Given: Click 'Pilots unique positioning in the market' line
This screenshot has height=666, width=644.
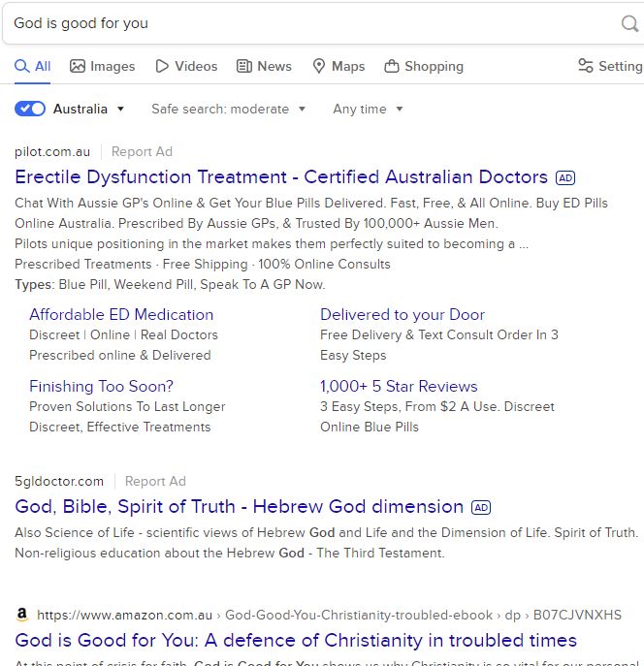Looking at the screenshot, I should click(272, 243).
